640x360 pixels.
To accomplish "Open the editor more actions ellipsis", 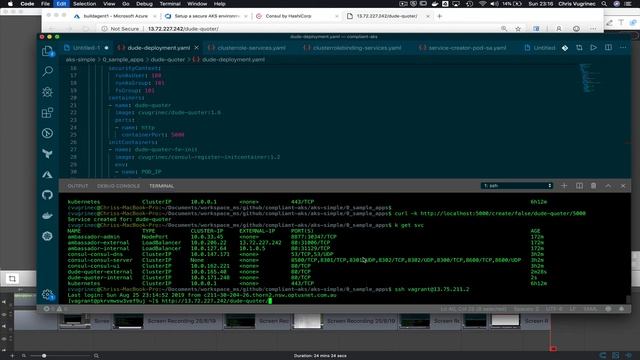I will point(623,48).
